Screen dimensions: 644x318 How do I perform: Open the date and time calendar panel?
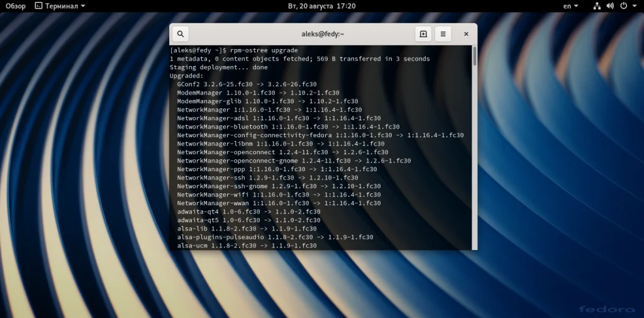tap(322, 6)
